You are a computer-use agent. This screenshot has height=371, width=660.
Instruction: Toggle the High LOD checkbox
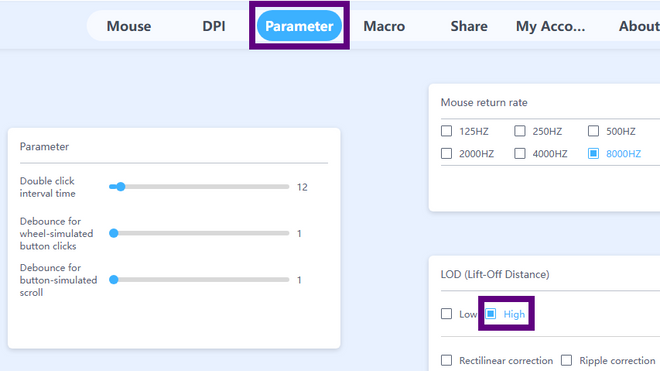[x=491, y=314]
